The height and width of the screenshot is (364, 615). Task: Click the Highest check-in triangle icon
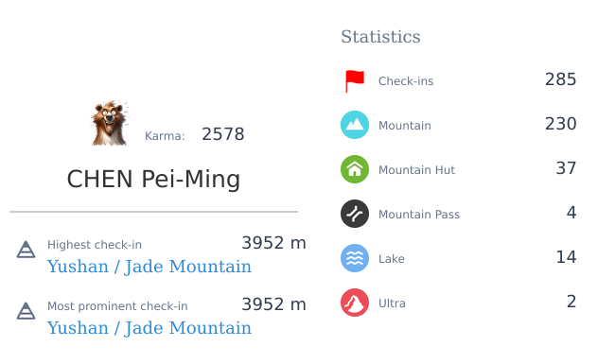click(x=26, y=250)
